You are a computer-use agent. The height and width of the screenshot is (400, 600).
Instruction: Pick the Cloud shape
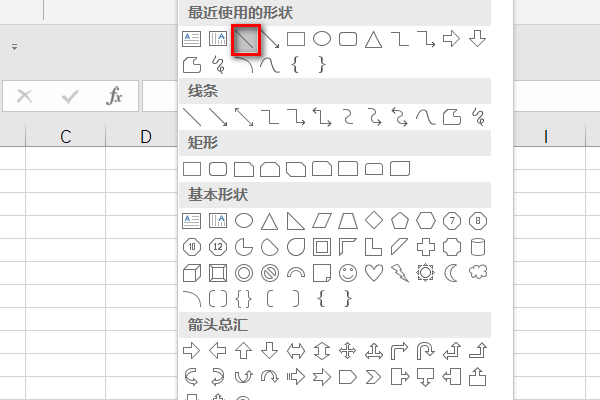click(x=478, y=272)
